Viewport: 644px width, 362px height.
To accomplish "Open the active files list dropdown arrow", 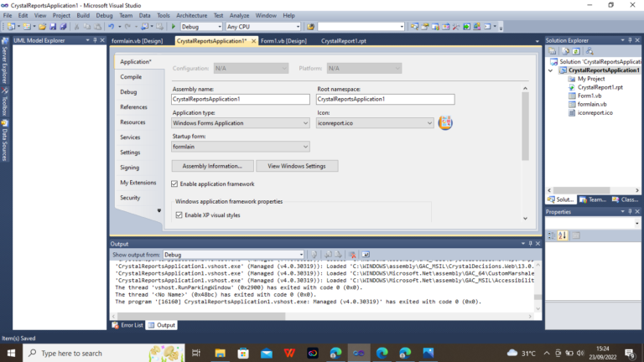I will tap(537, 41).
